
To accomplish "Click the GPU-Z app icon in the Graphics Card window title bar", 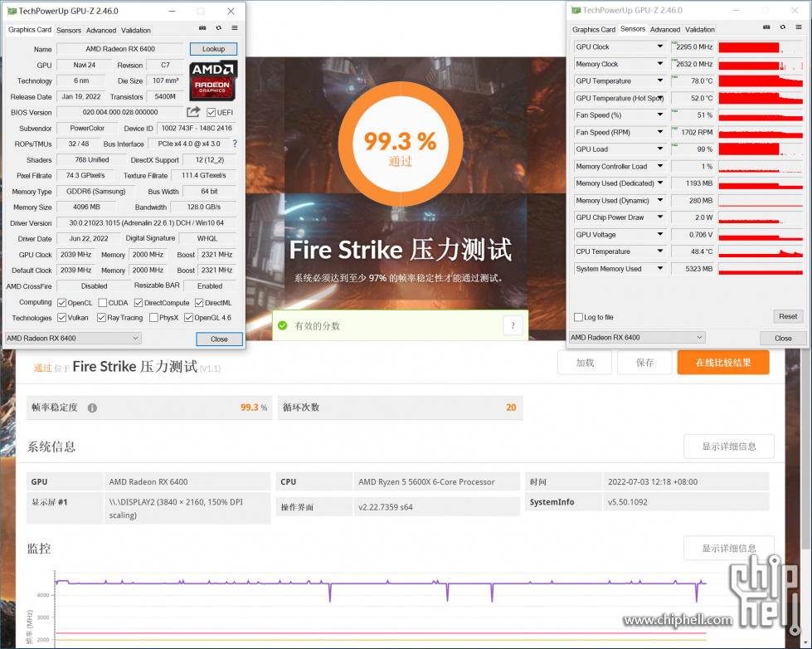I will [x=12, y=11].
